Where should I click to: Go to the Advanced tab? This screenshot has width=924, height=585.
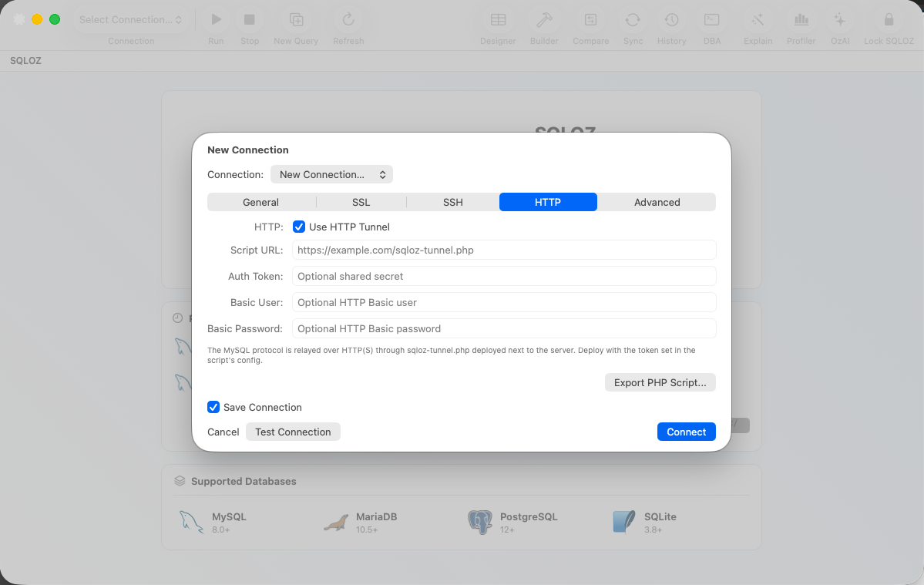point(657,202)
